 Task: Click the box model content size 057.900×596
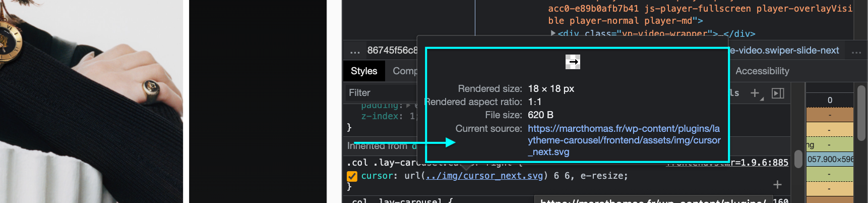(x=830, y=160)
